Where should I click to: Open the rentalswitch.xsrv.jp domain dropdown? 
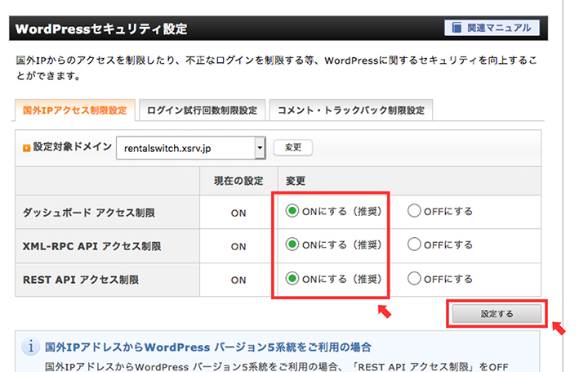coord(191,148)
